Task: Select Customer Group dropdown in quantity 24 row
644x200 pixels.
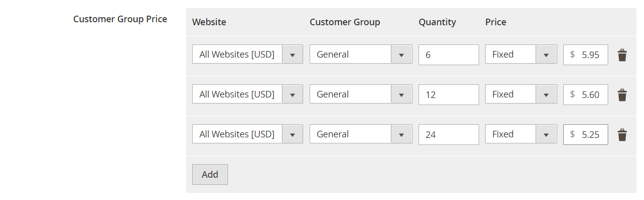Action: coord(361,134)
